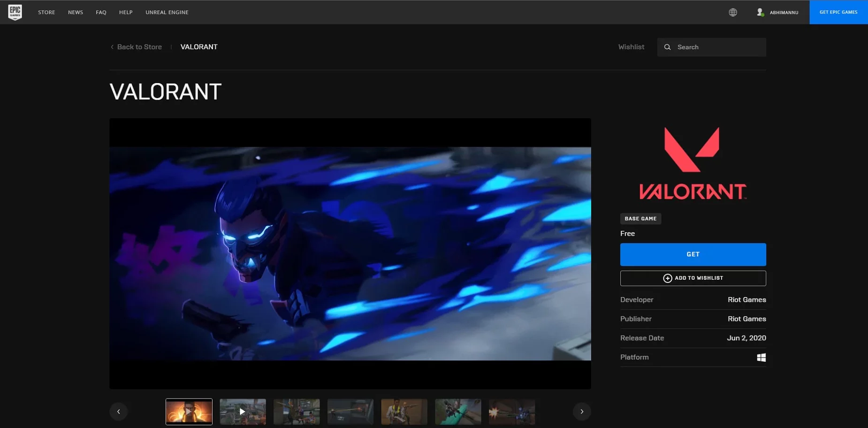
Task: Go to next thumbnails with right arrow
Action: click(x=582, y=412)
